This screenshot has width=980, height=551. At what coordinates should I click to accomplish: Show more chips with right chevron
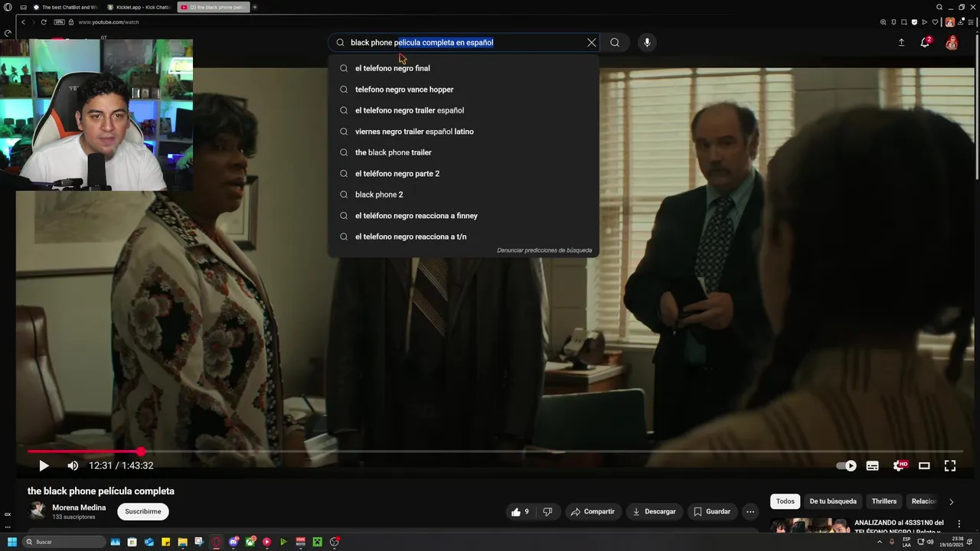(951, 502)
